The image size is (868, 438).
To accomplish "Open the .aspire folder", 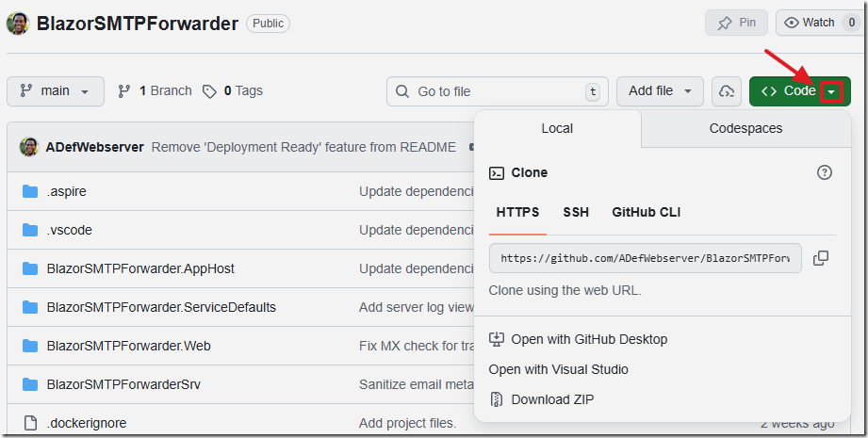I will [x=66, y=191].
